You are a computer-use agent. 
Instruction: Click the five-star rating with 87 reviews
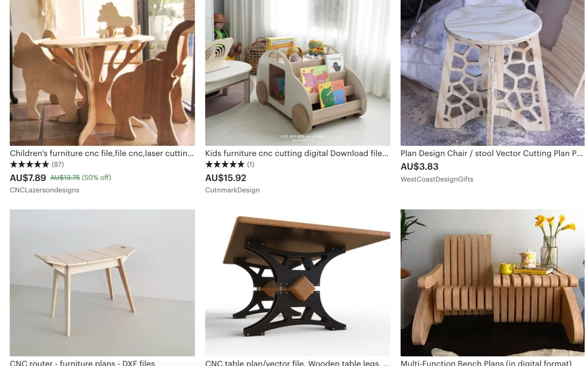coord(37,164)
